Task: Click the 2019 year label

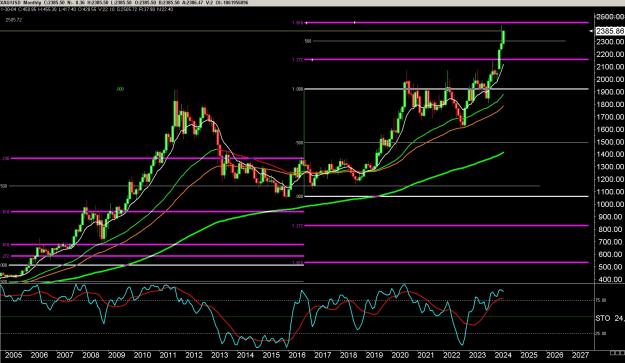Action: point(374,355)
